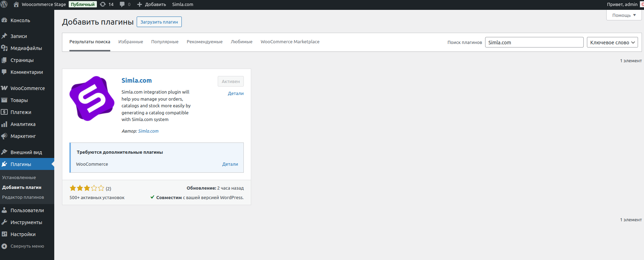Click the Товары products icon
644x260 pixels.
point(4,100)
